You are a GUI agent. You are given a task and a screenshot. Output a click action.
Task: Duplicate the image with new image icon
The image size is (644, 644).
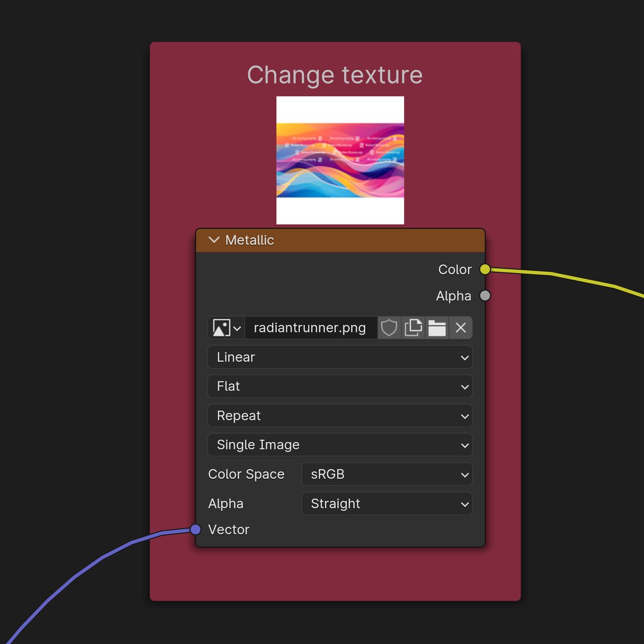(x=413, y=328)
